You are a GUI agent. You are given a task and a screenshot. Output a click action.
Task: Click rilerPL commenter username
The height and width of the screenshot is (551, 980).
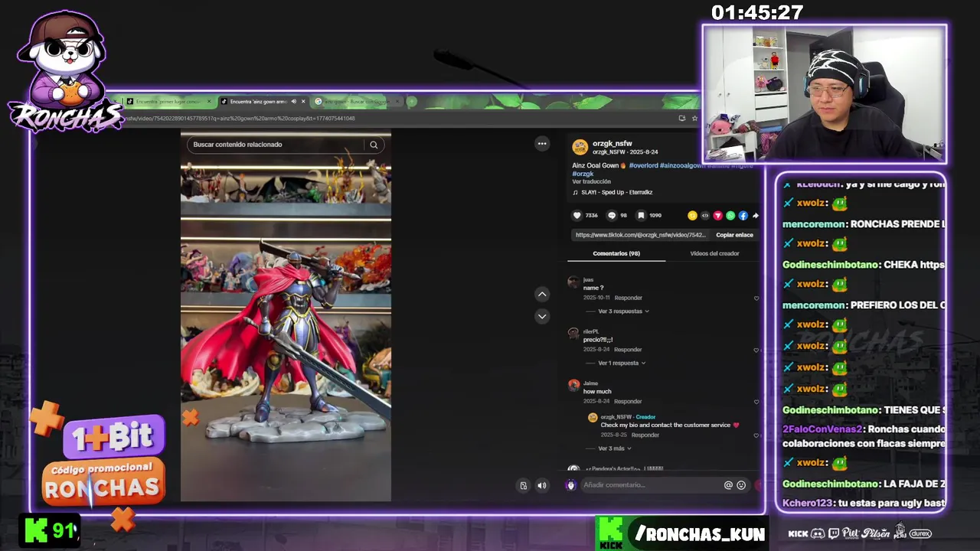(590, 332)
